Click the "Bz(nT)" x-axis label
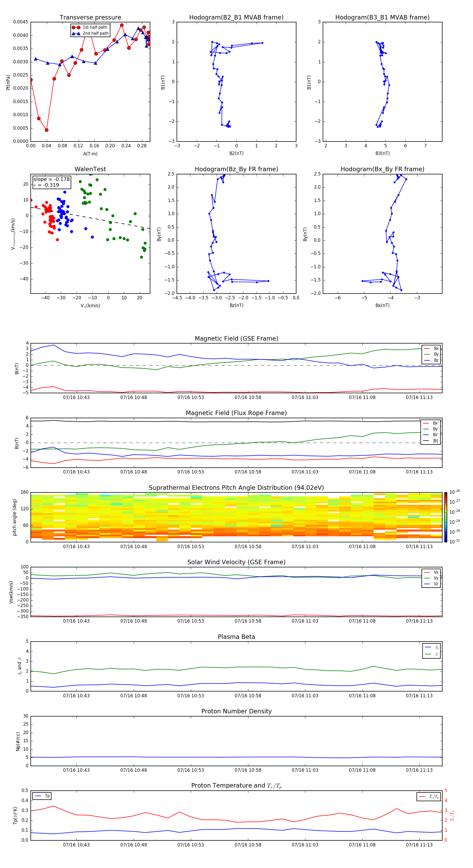 (236, 305)
